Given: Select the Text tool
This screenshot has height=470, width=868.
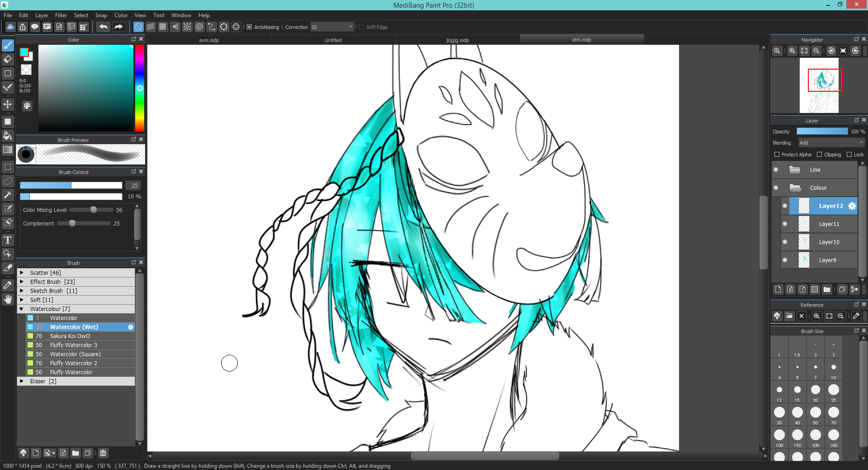Looking at the screenshot, I should 8,240.
